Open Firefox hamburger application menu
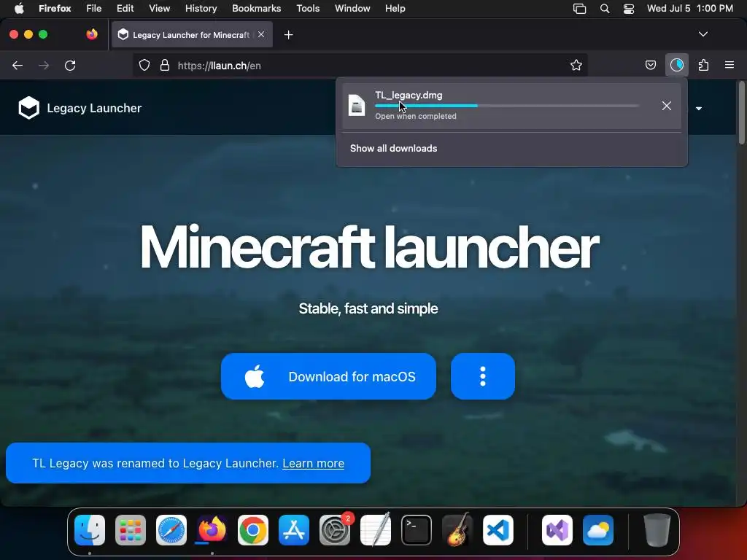Image resolution: width=747 pixels, height=560 pixels. coord(729,65)
